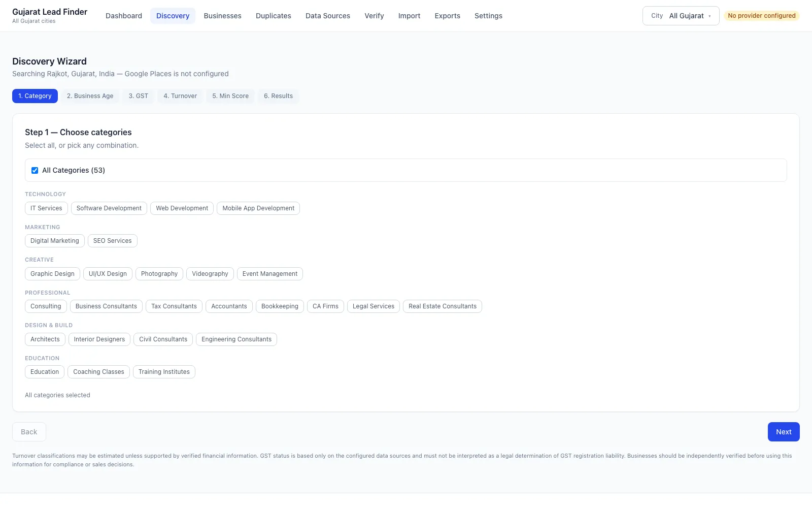Pick the SEO Services category
The image size is (812, 508).
(x=113, y=241)
